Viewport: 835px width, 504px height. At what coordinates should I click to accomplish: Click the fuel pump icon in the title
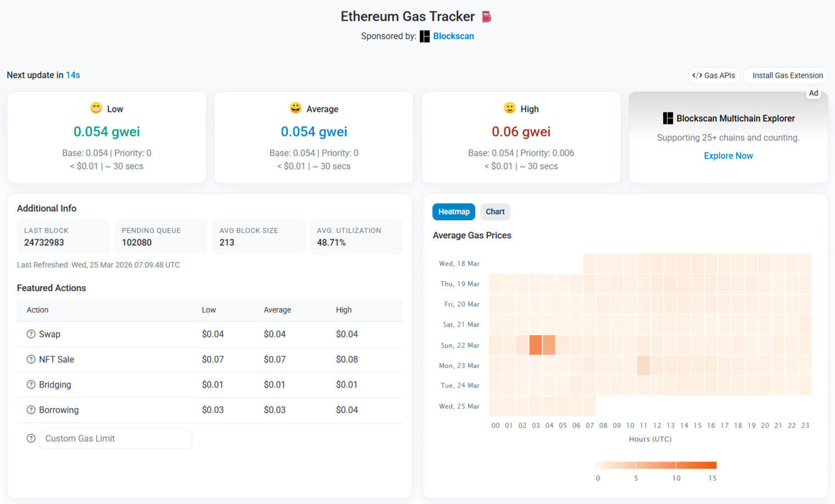(x=486, y=16)
